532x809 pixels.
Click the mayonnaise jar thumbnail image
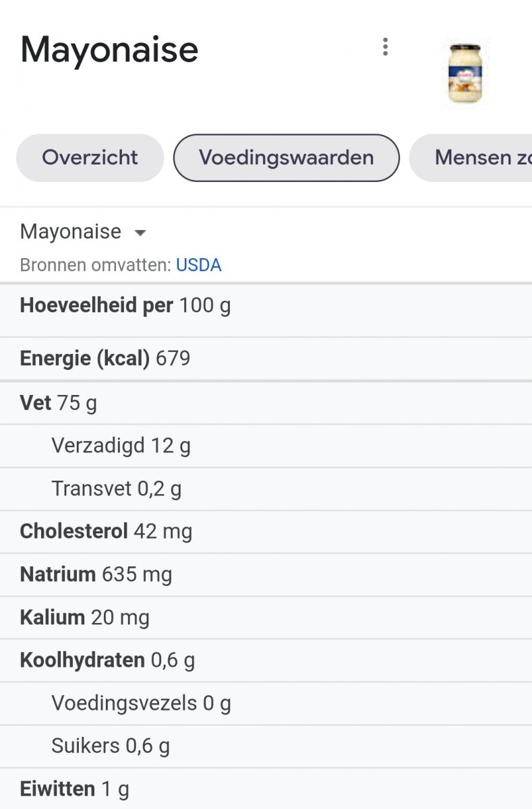pos(466,74)
